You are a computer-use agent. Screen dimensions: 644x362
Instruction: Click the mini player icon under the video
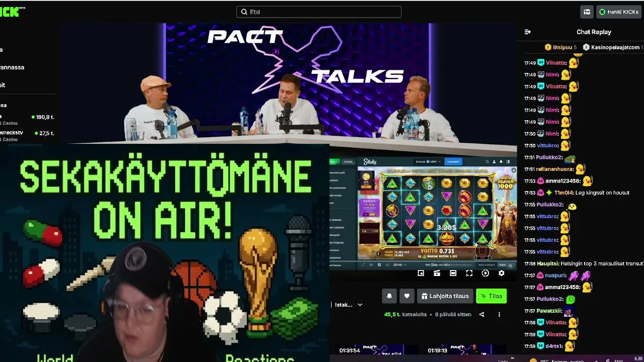tap(421, 273)
